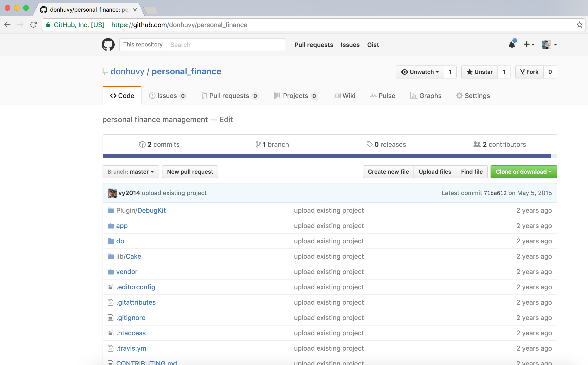Open the db folder
588x365 pixels.
(120, 241)
